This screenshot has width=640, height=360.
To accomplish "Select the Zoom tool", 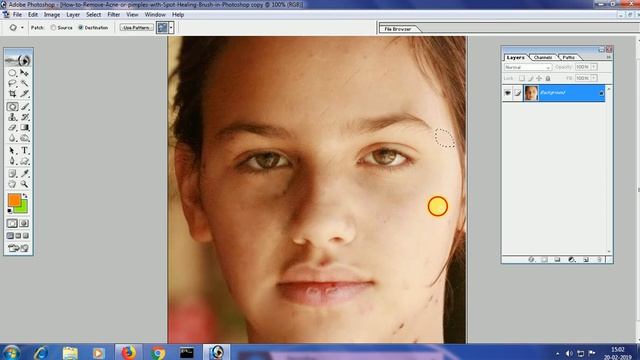I will tap(24, 184).
